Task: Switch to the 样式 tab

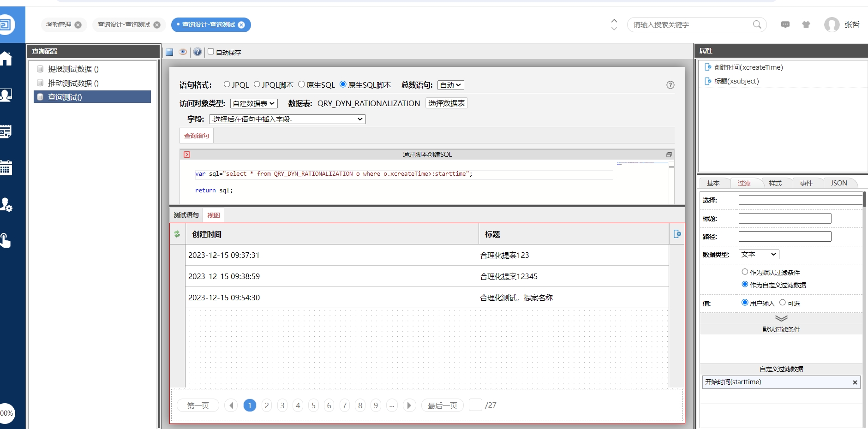Action: click(x=775, y=183)
